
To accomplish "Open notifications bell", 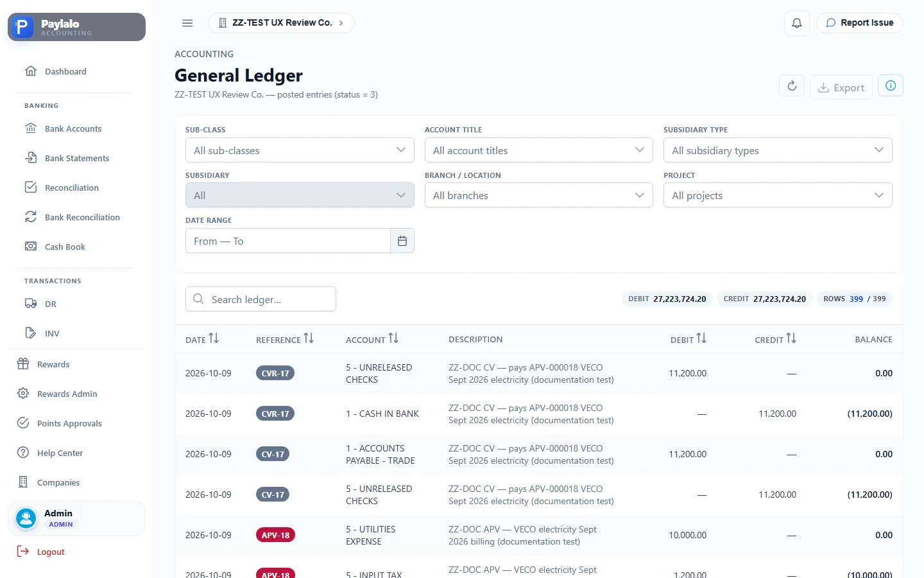I will [797, 23].
